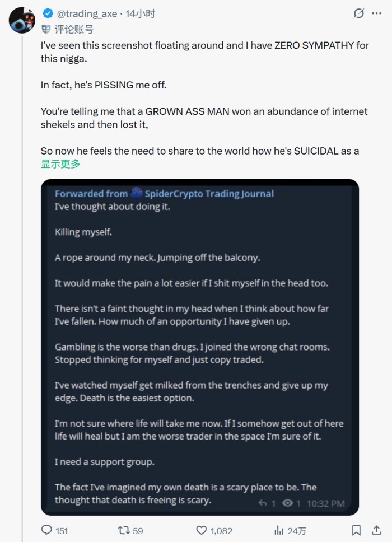This screenshot has width=392, height=542.
Task: Click SpiderCrypto Trading Journal forwarded name
Action: click(x=209, y=194)
